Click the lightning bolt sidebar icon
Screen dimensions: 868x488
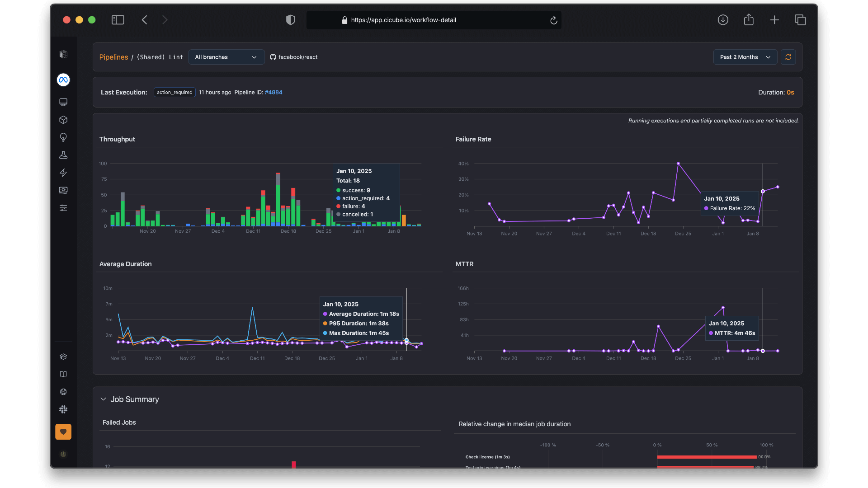(x=63, y=173)
